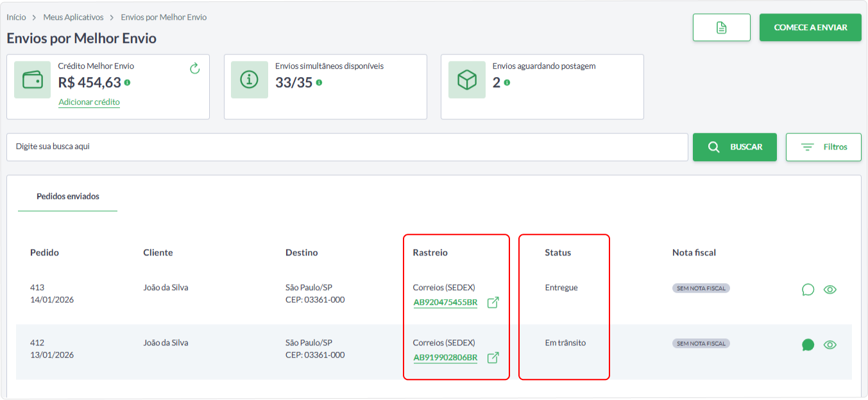The image size is (868, 400).
Task: Select the Pedidos enviados tab
Action: click(x=68, y=196)
